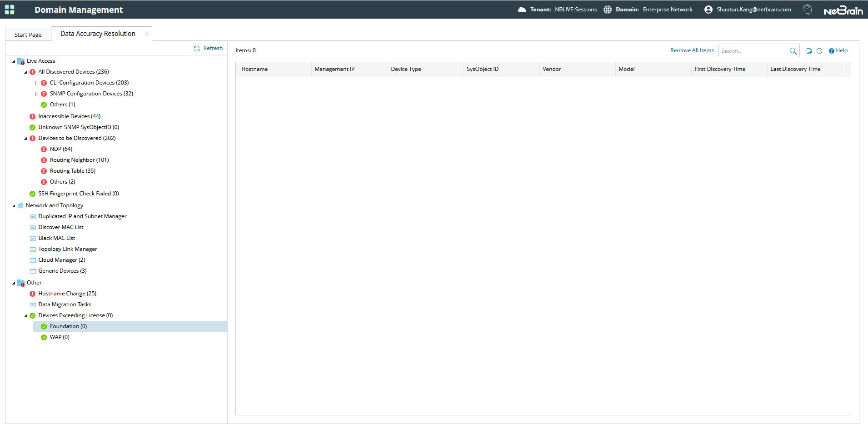Open Data Migration Tasks
Screen dimensions: 868x424
(65, 304)
